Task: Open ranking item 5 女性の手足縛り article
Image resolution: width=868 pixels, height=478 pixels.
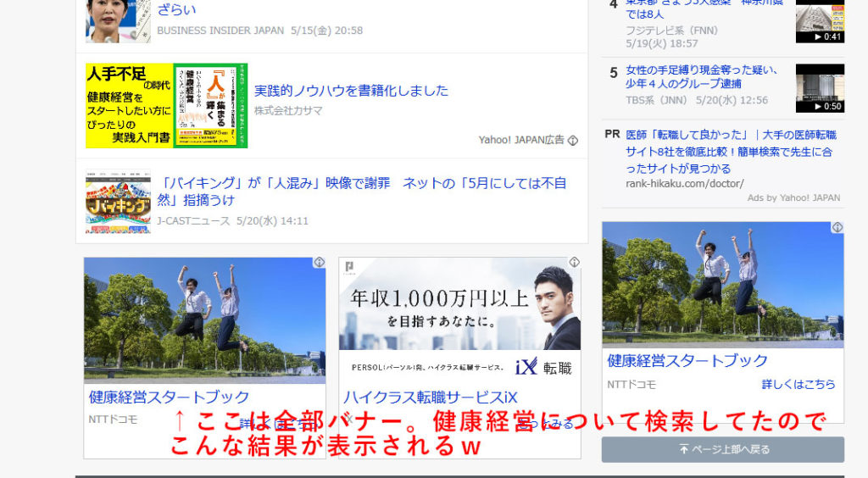Action: click(702, 76)
